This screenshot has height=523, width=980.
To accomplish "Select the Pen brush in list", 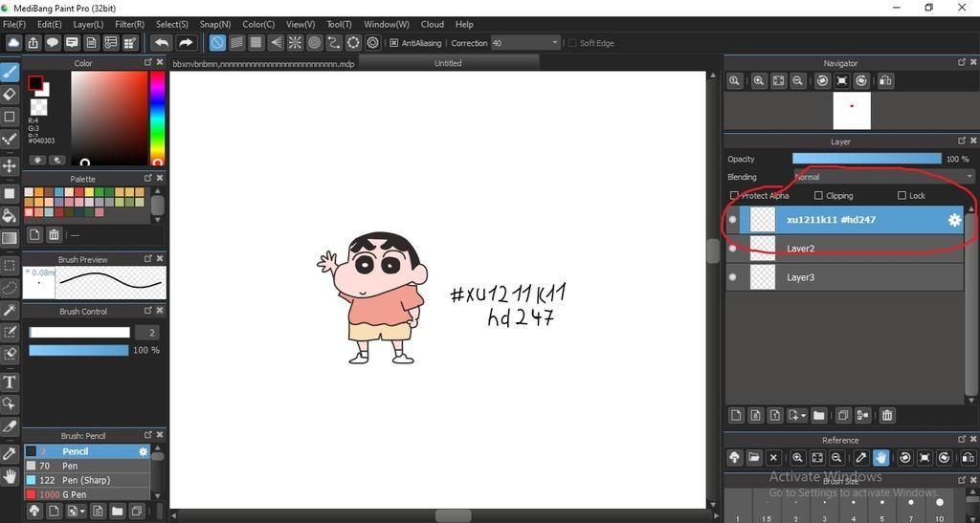I will coord(87,466).
